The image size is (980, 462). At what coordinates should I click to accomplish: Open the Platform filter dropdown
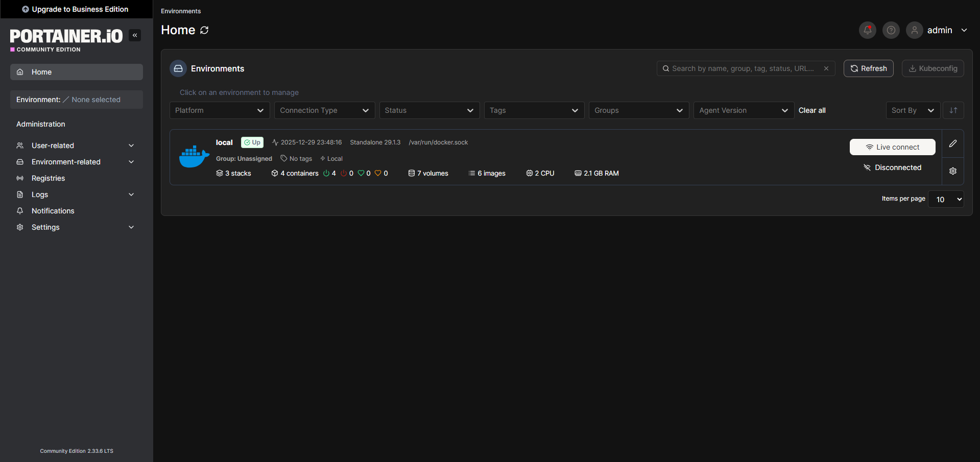coord(220,110)
